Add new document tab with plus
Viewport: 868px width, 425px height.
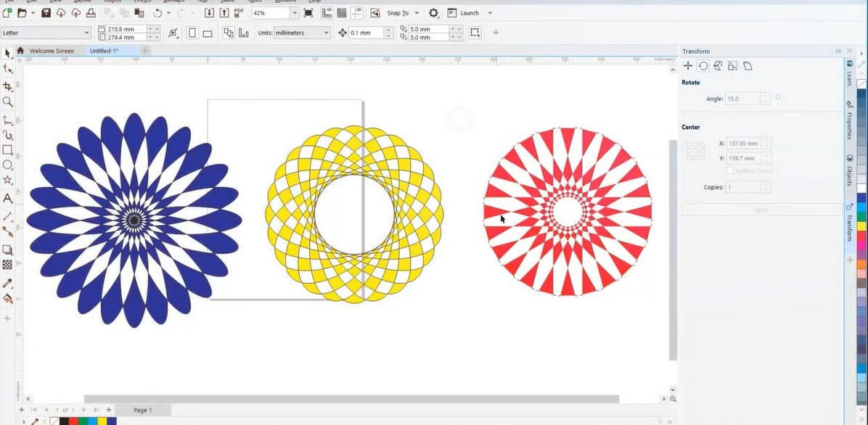tap(145, 51)
